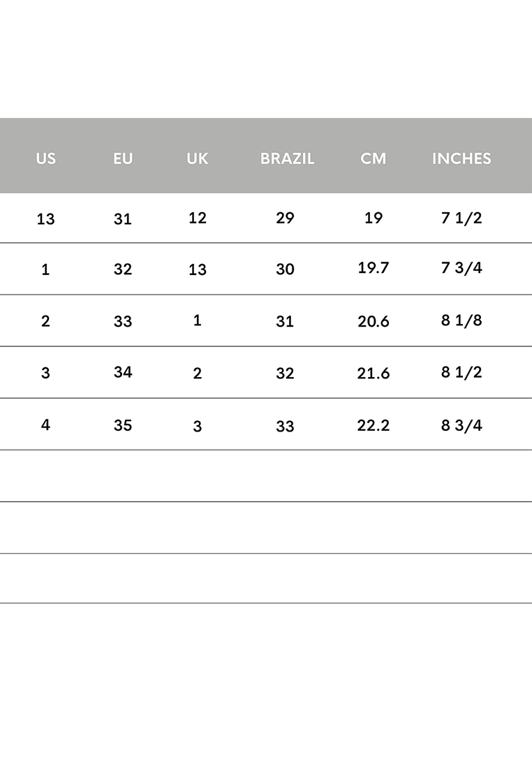Select the 22.2 centimeter value

(x=374, y=425)
